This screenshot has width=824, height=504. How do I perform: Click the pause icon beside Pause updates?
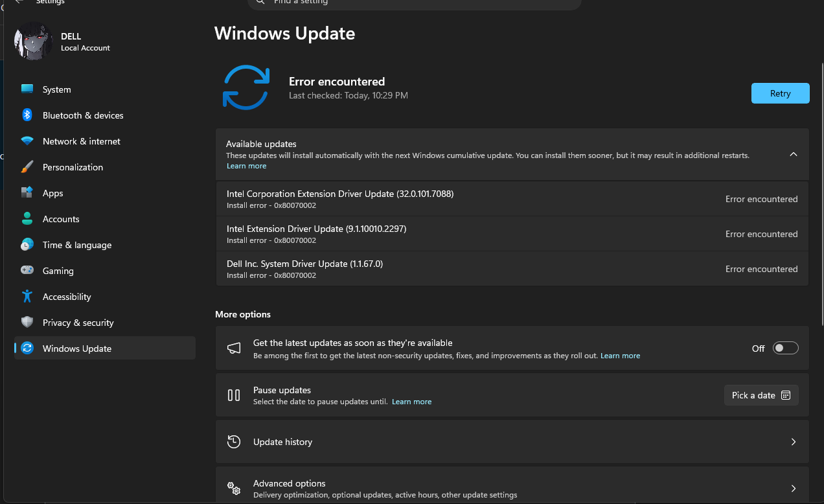(234, 395)
